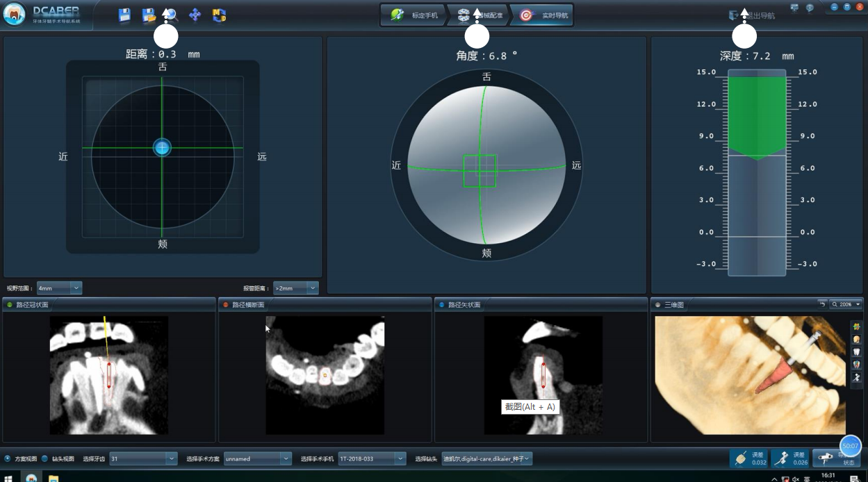Open the 200% zoom dropdown in 3D view
This screenshot has height=482, width=868.
click(x=846, y=304)
